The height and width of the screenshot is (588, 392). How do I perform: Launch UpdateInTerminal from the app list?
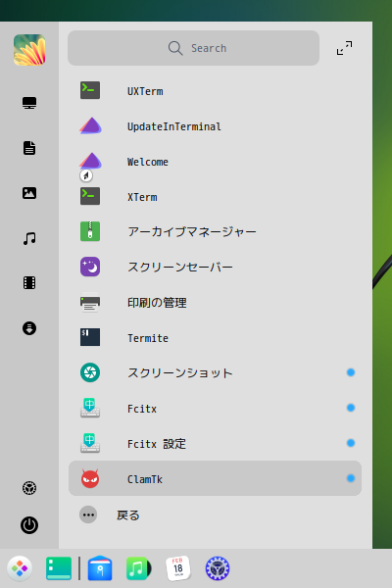click(215, 126)
